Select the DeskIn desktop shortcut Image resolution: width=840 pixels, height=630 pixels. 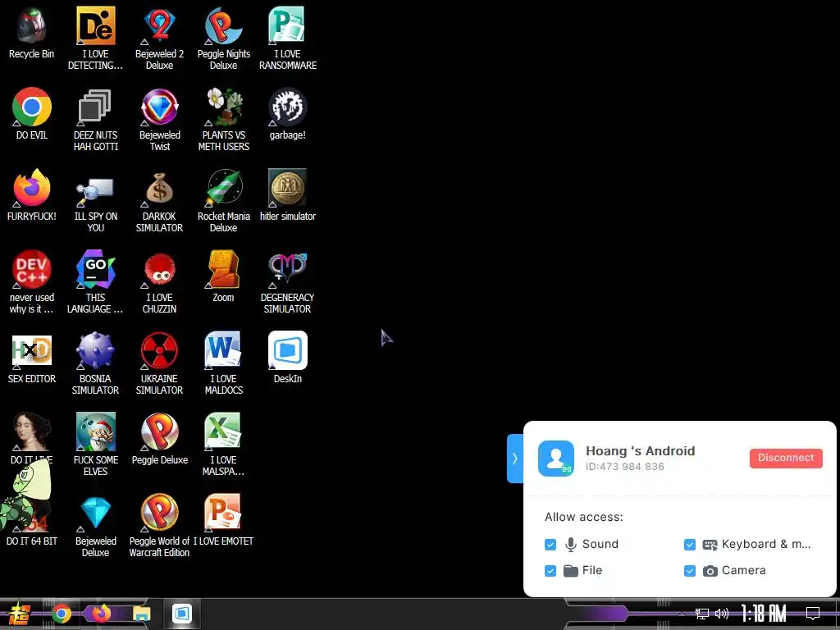tap(288, 358)
